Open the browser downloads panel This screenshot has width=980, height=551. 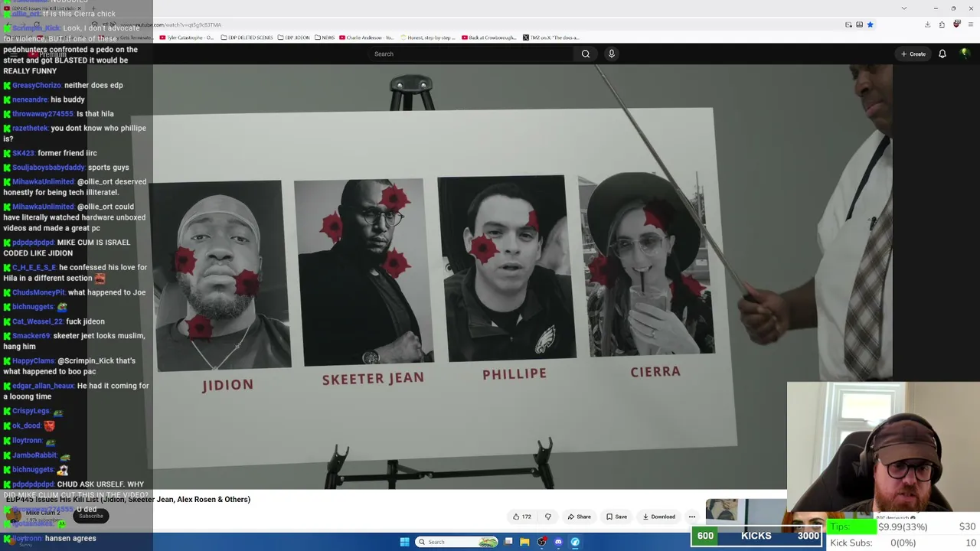[927, 24]
